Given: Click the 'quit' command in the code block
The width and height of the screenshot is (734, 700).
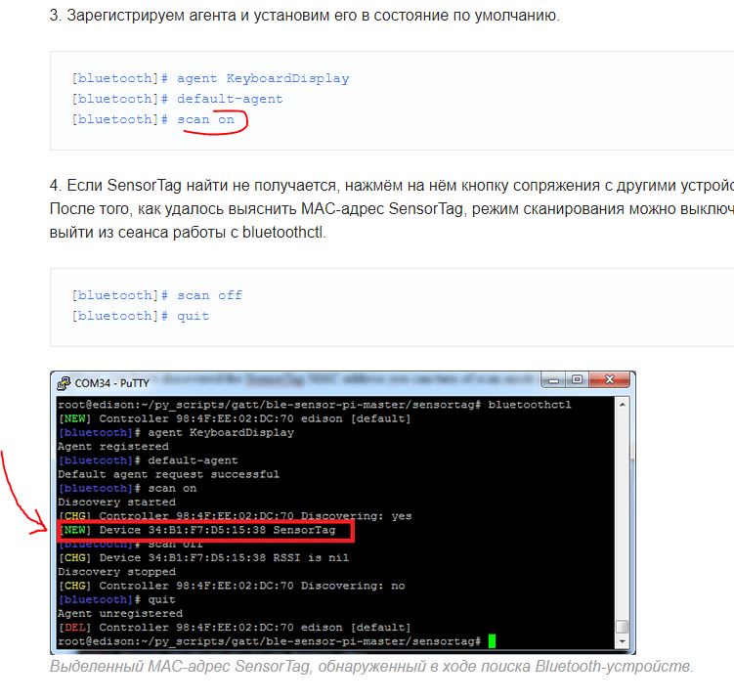Looking at the screenshot, I should point(193,316).
